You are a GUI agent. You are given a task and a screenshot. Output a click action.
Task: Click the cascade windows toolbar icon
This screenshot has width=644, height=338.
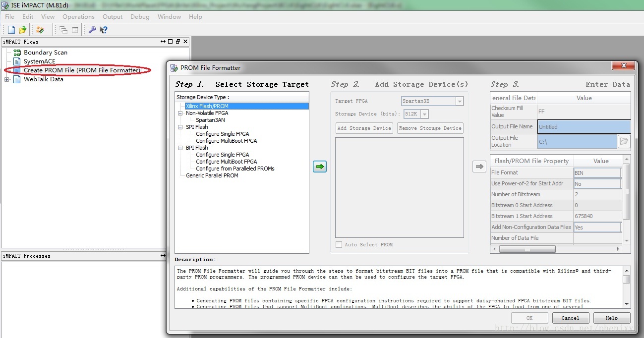[x=63, y=30]
